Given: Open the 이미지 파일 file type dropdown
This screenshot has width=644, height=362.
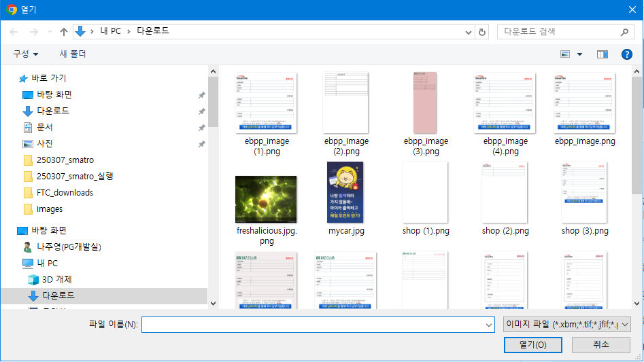Looking at the screenshot, I should (566, 324).
